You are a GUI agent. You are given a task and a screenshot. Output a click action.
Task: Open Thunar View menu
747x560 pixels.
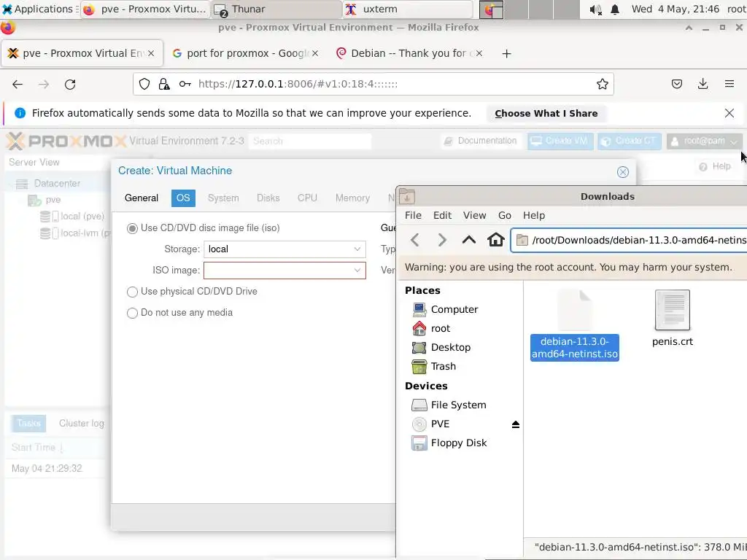pyautogui.click(x=474, y=215)
